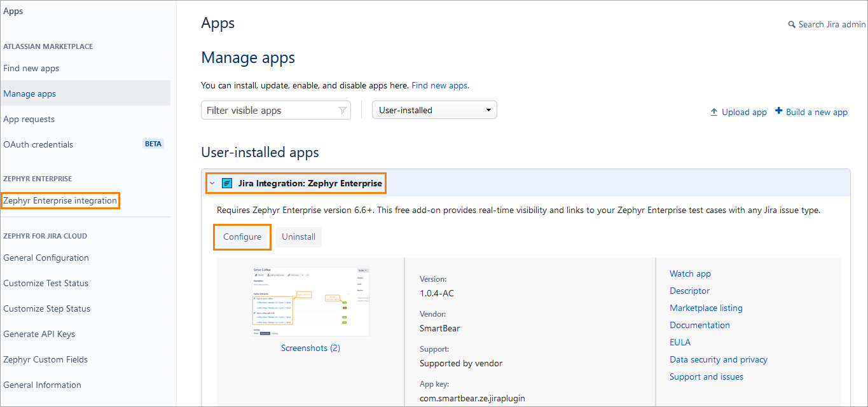Select Zephyr Enterprise integration in sidebar
Image resolution: width=868 pixels, height=407 pixels.
click(x=60, y=200)
